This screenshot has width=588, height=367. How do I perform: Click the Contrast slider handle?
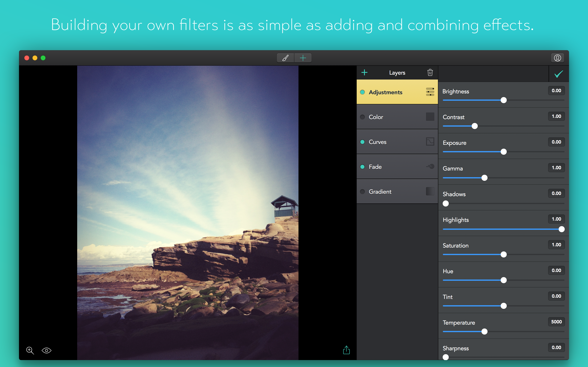pos(474,126)
